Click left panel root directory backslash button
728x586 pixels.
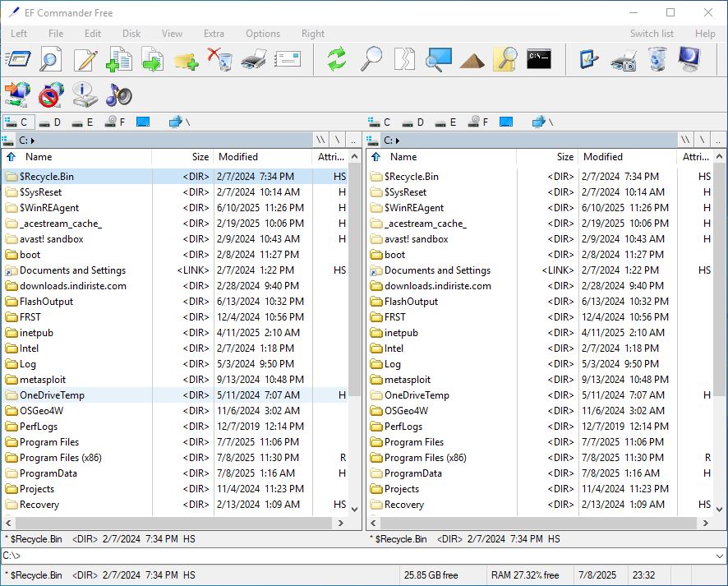point(338,140)
